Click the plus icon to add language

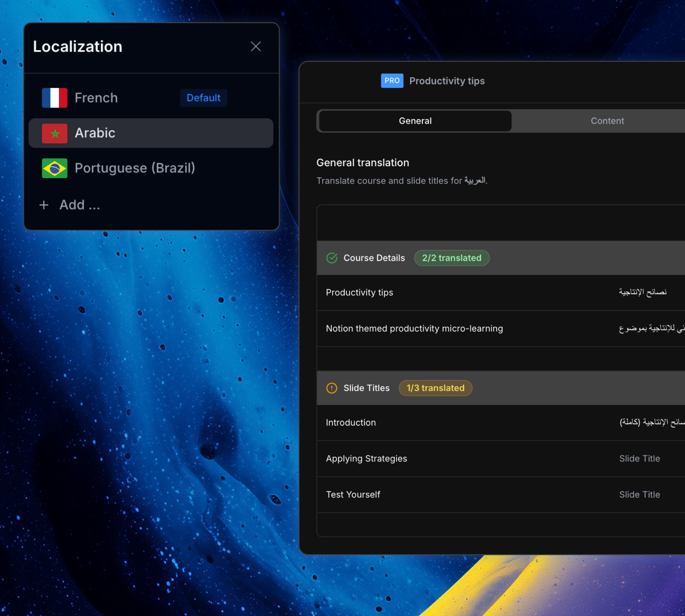[44, 205]
